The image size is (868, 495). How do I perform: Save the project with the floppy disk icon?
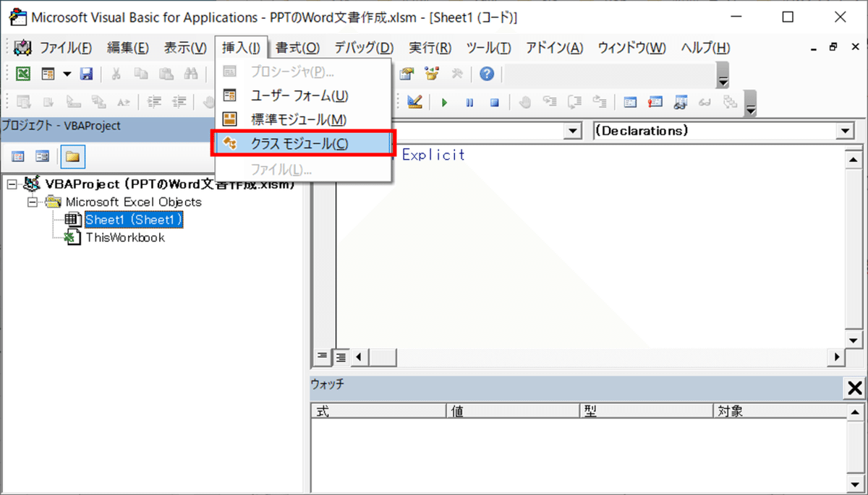86,74
